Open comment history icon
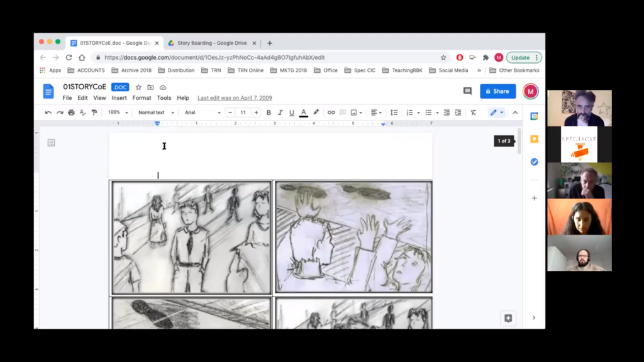 tap(467, 91)
